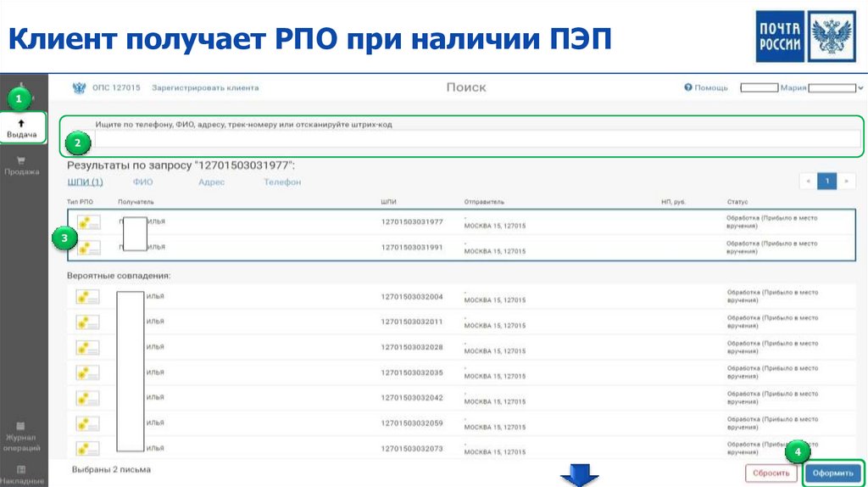Screen dimensions: 868x487
Task: Select tracking number 12701503031977
Action: pyautogui.click(x=412, y=221)
